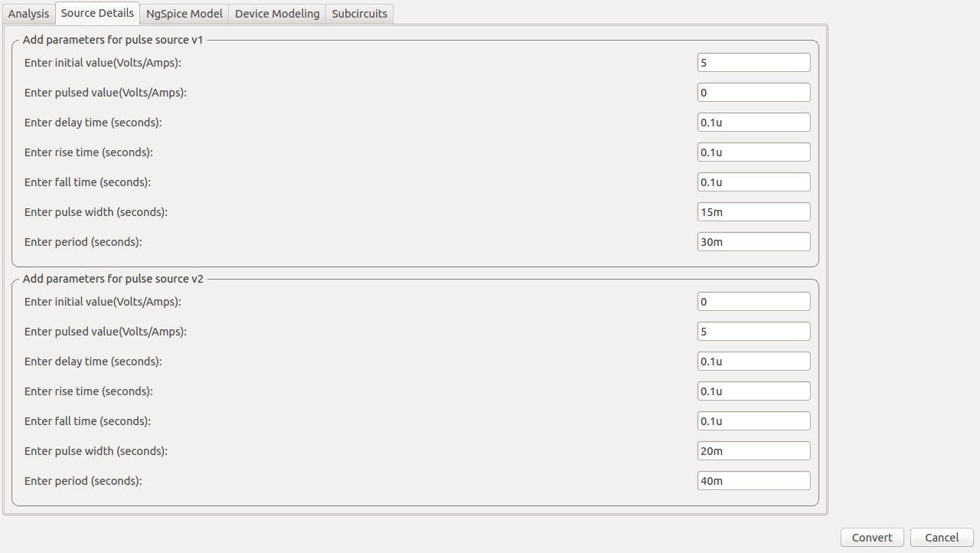Click v2 rise time input field
The height and width of the screenshot is (553, 980).
click(753, 391)
